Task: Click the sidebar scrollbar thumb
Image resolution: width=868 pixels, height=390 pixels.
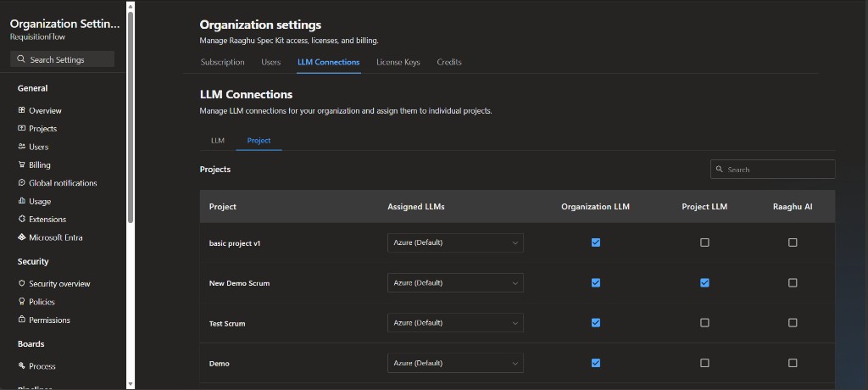Action: click(131, 116)
